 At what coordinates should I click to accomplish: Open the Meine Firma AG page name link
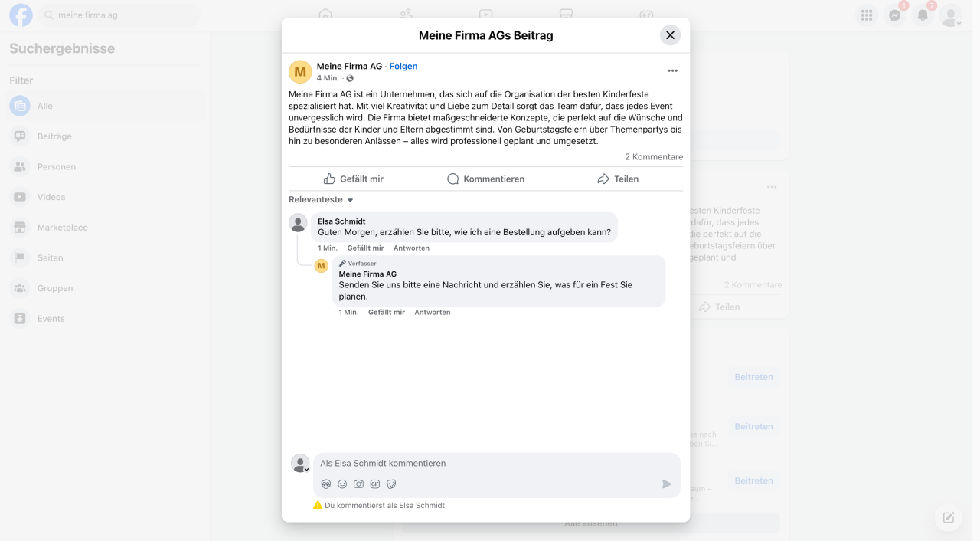(x=349, y=67)
